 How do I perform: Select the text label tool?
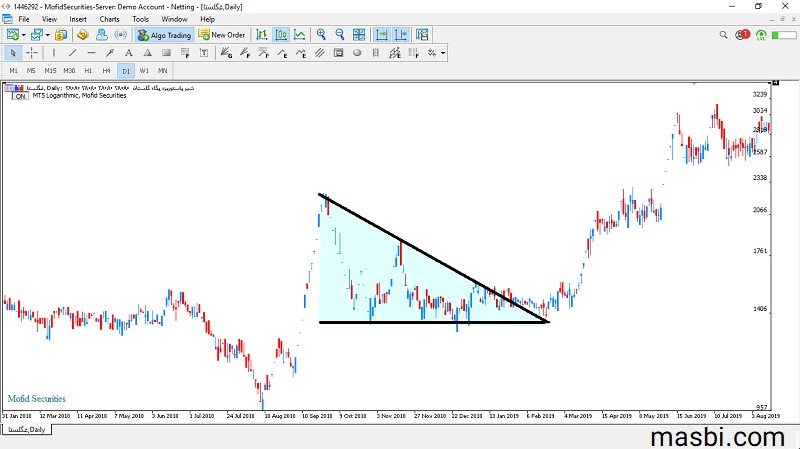(129, 53)
